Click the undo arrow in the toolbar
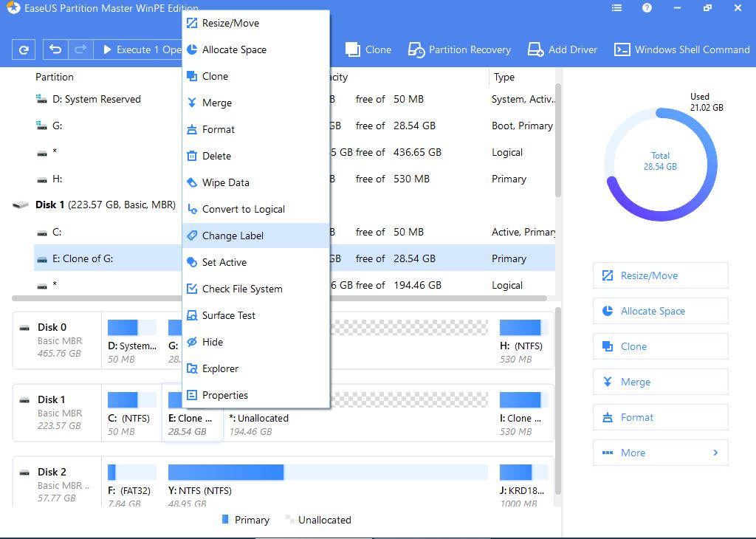Screen dimensions: 756x539 click(x=55, y=49)
